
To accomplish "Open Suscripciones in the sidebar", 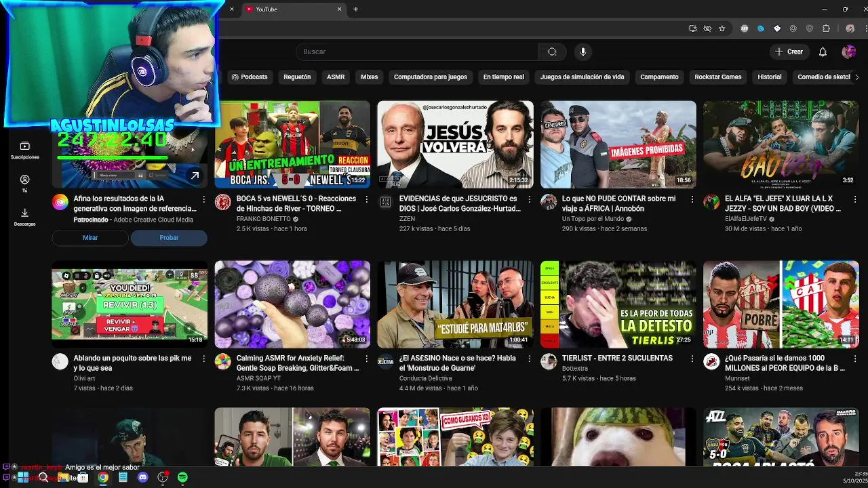I will 24,150.
